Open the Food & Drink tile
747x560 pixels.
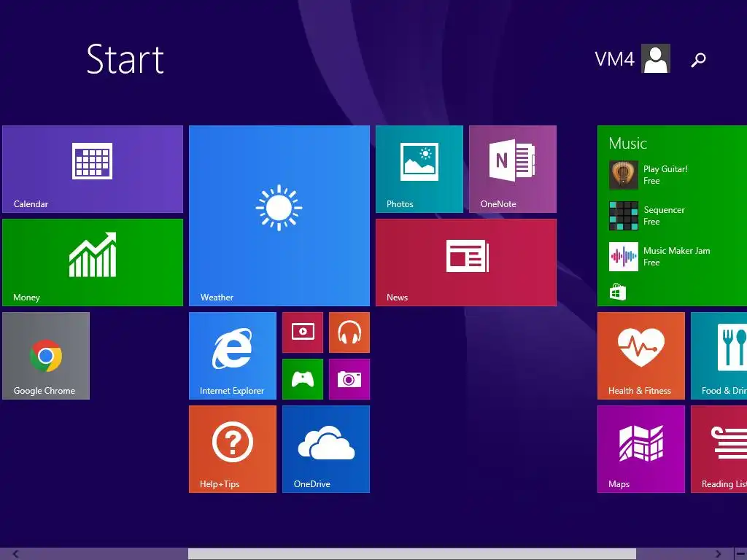tap(719, 356)
